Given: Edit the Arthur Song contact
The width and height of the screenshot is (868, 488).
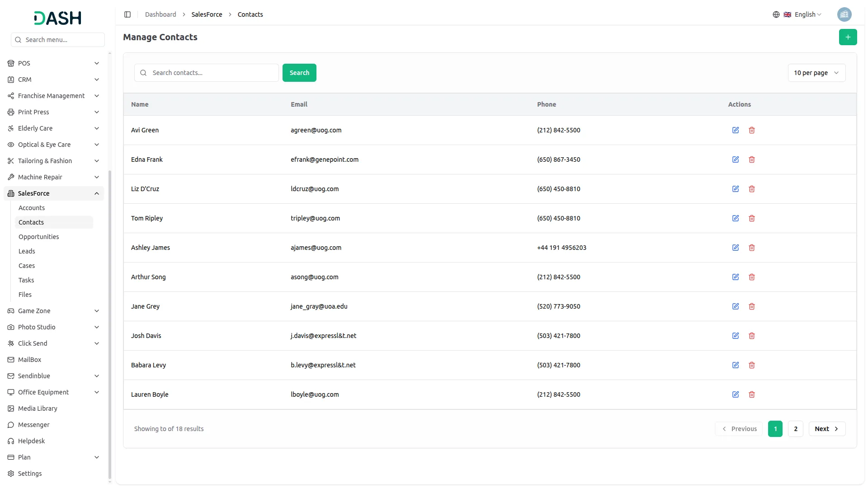Looking at the screenshot, I should coord(736,277).
